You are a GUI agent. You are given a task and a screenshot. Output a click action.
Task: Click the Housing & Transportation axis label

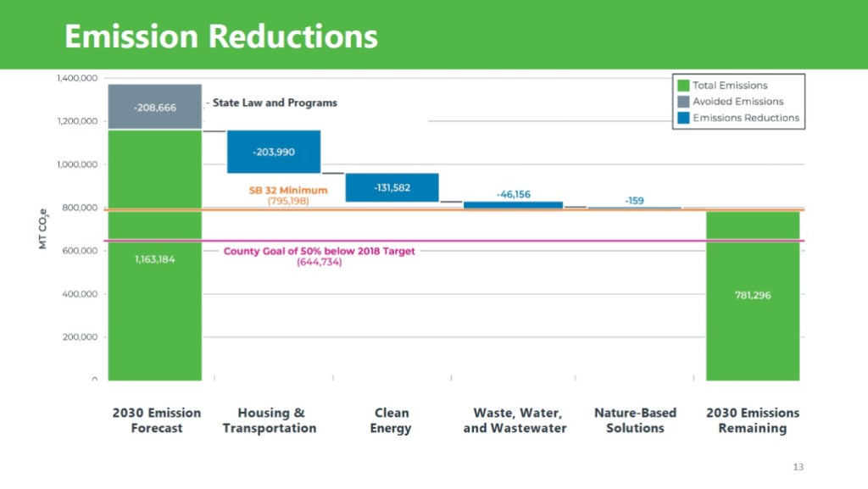click(x=270, y=420)
